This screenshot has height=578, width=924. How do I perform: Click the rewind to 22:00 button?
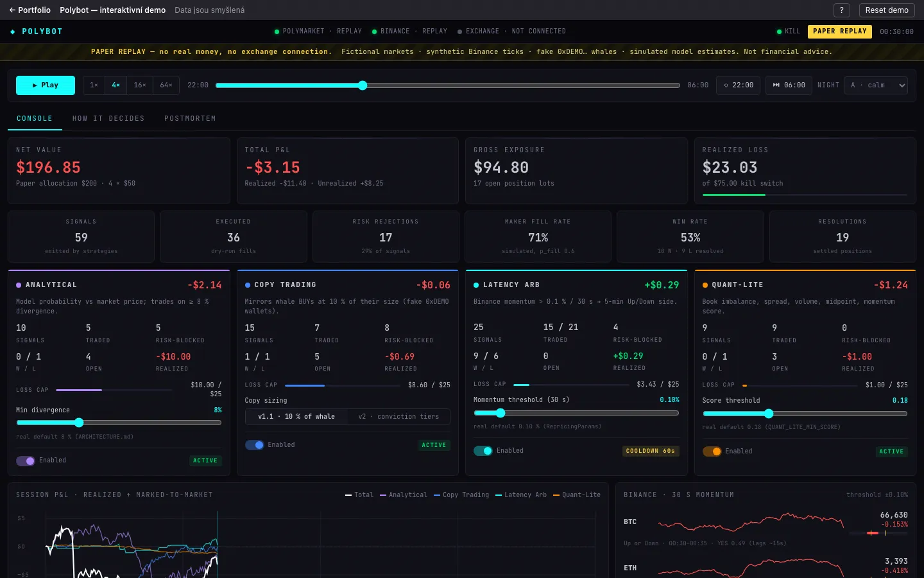click(x=739, y=85)
